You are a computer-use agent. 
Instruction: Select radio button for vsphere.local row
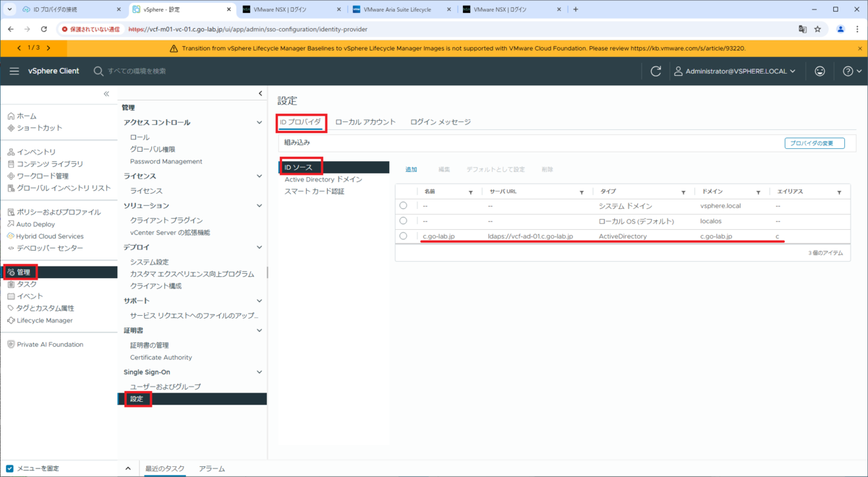[404, 206]
